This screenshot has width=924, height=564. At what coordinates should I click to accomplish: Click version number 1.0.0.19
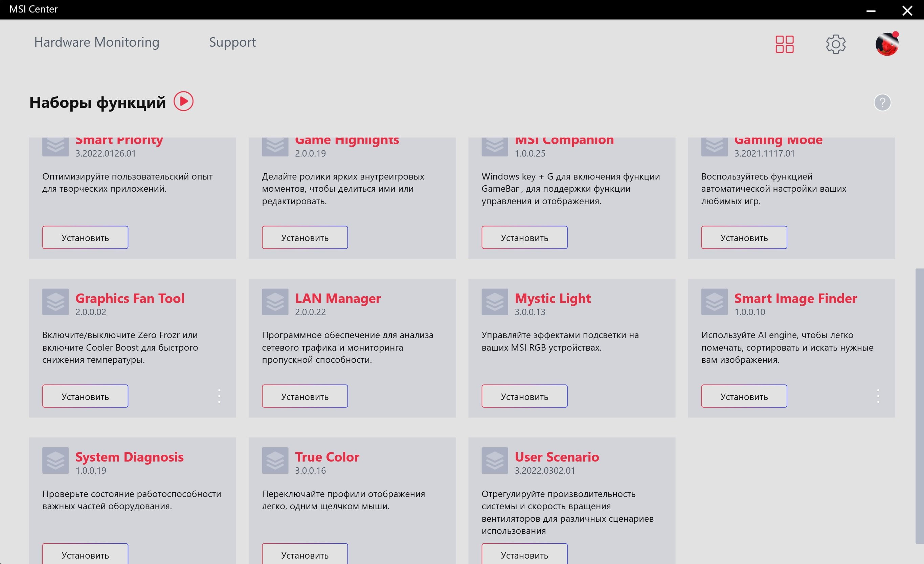pyautogui.click(x=91, y=470)
